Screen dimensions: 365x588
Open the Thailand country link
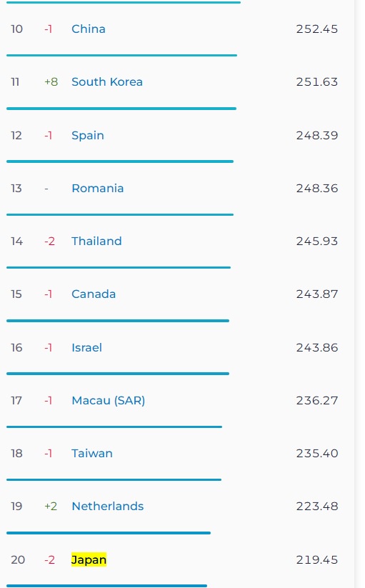[96, 241]
